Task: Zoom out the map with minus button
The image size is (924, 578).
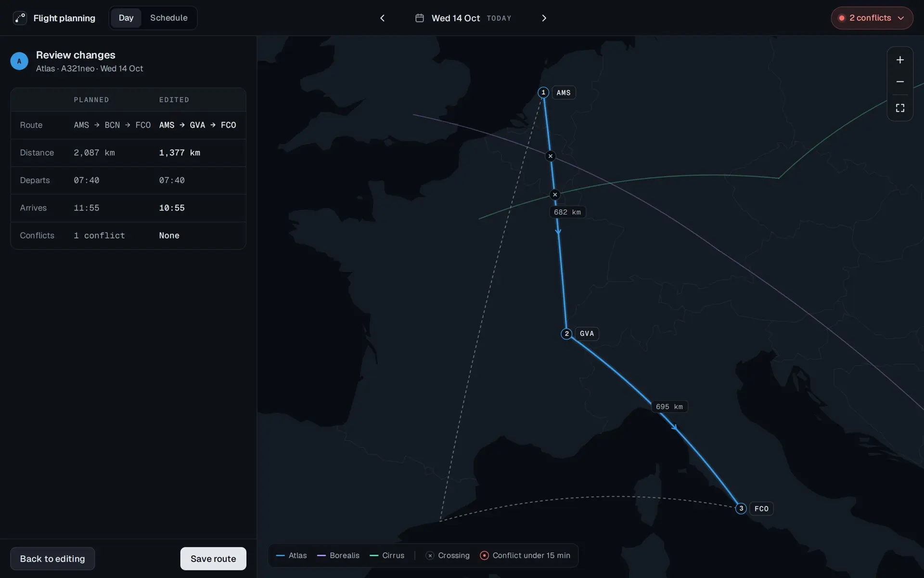Action: tap(900, 82)
